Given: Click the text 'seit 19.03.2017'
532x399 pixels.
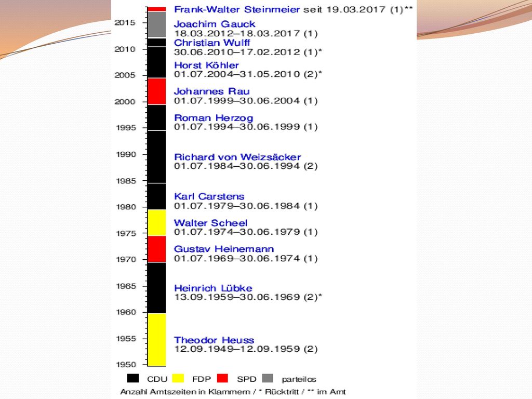Looking at the screenshot, I should tap(344, 9).
